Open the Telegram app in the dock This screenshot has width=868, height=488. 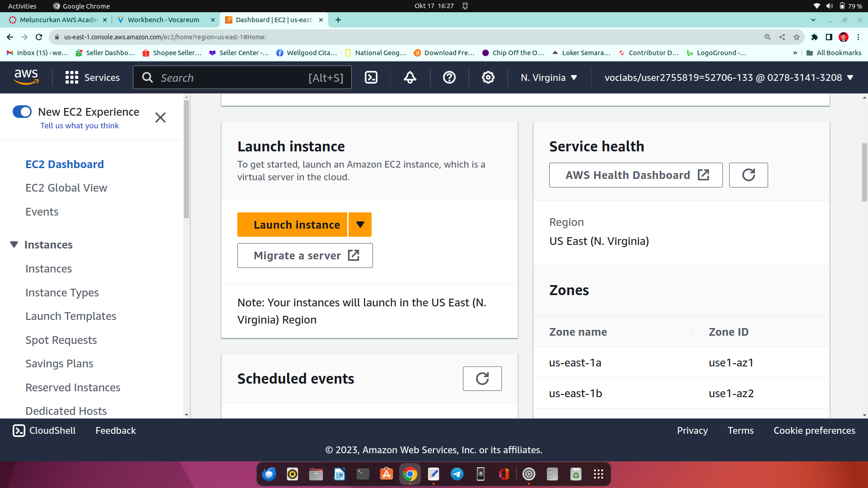[457, 474]
